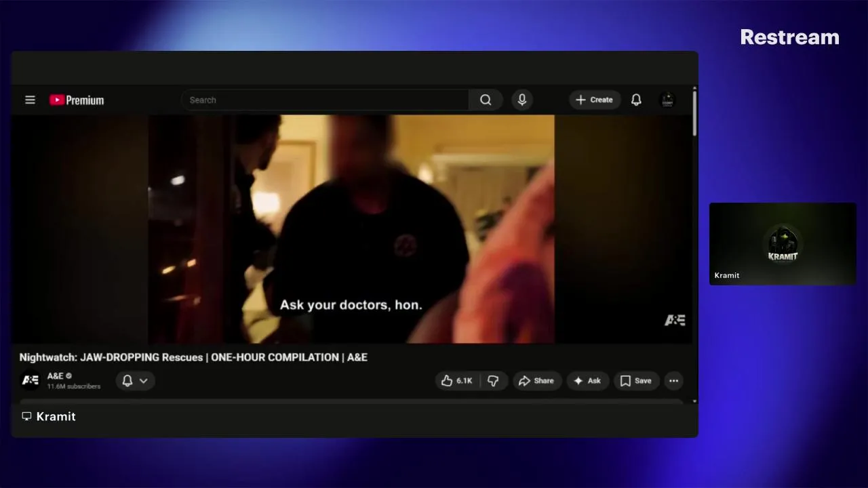Visit the A&E channel name link
This screenshot has height=488, width=868.
pos(55,375)
